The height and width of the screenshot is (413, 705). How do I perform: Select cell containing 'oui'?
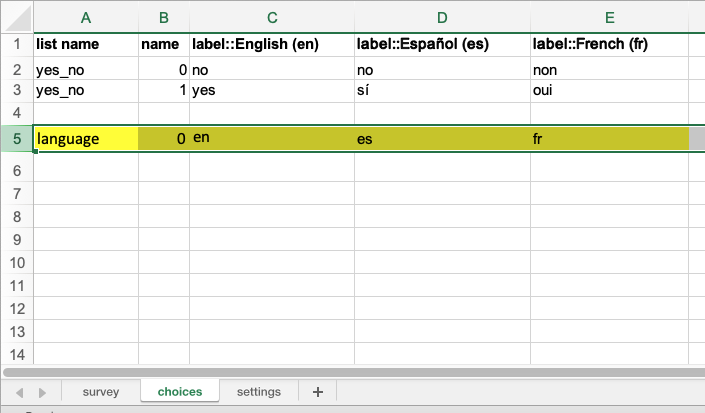click(609, 91)
